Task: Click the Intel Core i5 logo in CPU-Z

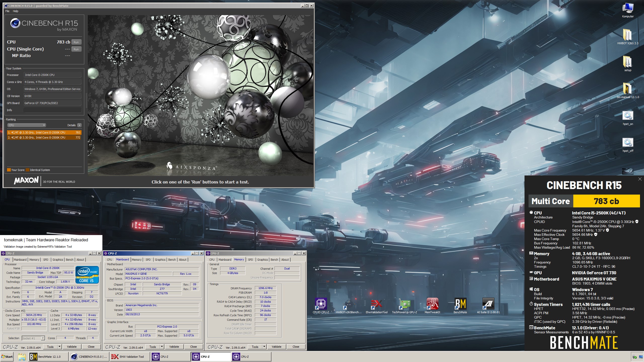Action: click(x=87, y=275)
